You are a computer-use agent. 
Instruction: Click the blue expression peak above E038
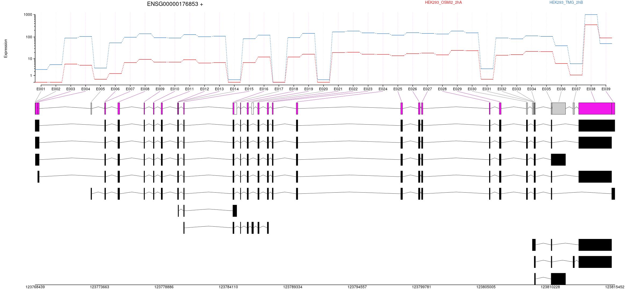coord(591,15)
